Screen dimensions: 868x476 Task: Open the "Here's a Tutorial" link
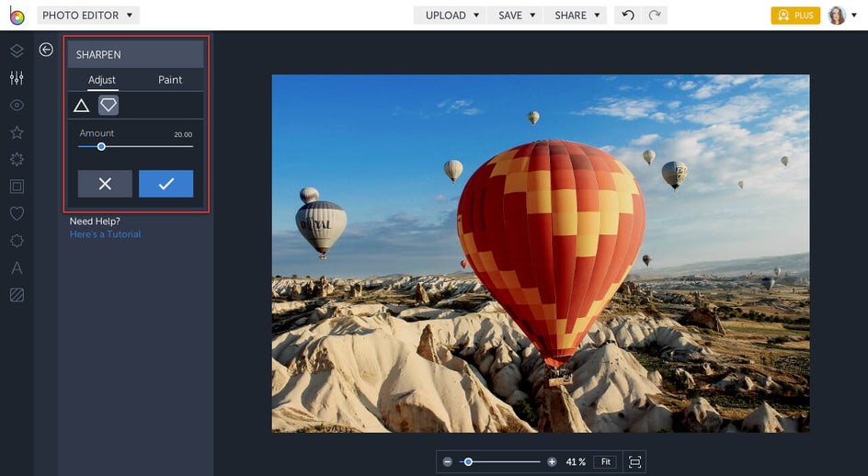106,234
